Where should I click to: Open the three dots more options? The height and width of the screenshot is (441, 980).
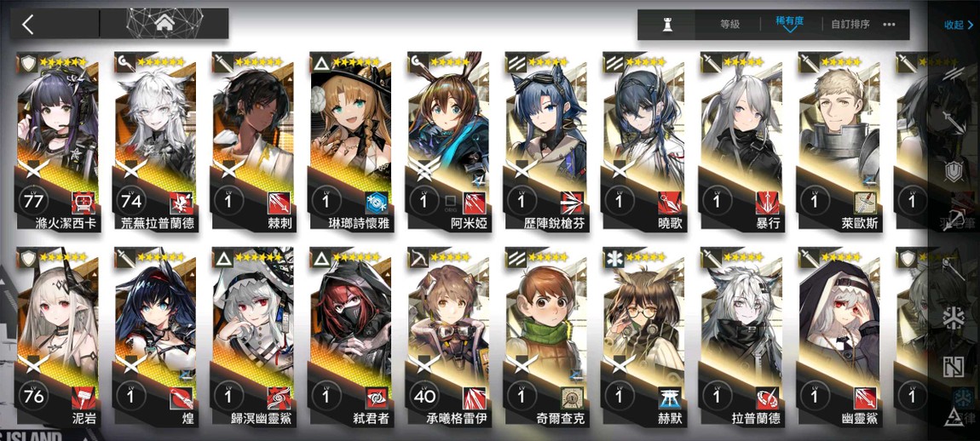pos(889,25)
